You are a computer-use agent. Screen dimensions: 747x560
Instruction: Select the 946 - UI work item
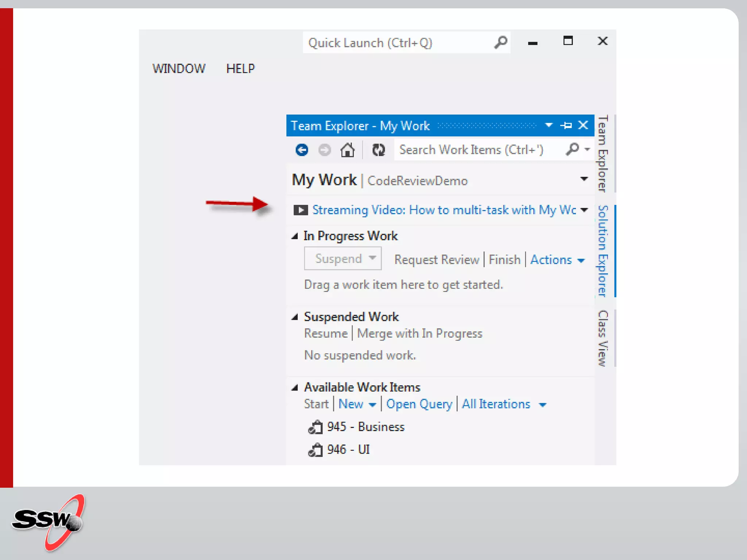[348, 450]
